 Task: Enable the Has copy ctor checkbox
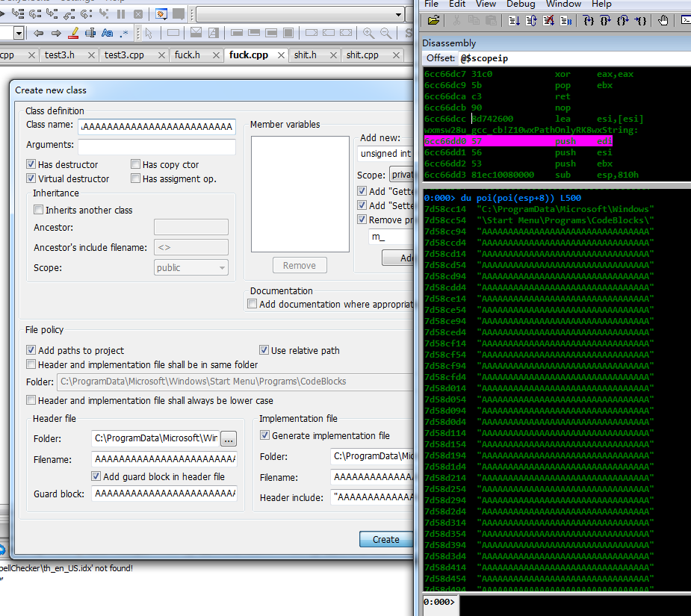136,164
